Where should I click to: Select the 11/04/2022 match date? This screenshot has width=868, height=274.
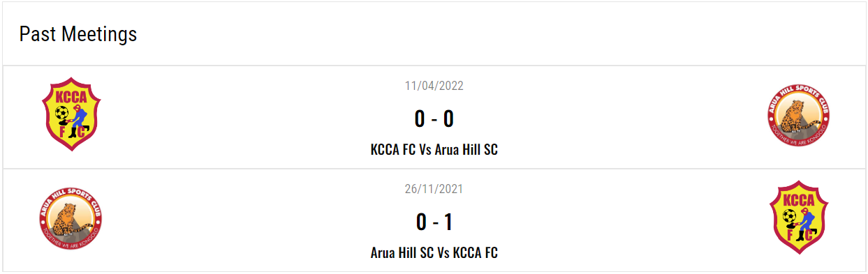coord(434,86)
